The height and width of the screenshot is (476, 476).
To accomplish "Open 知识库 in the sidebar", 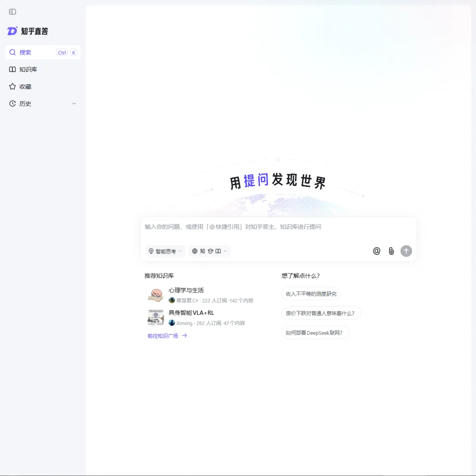I will pos(43,69).
